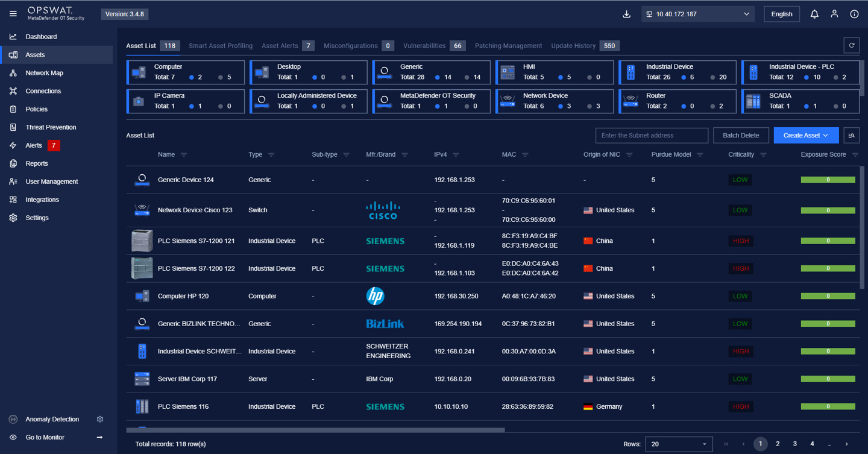Click the Name column filter icon

point(184,155)
